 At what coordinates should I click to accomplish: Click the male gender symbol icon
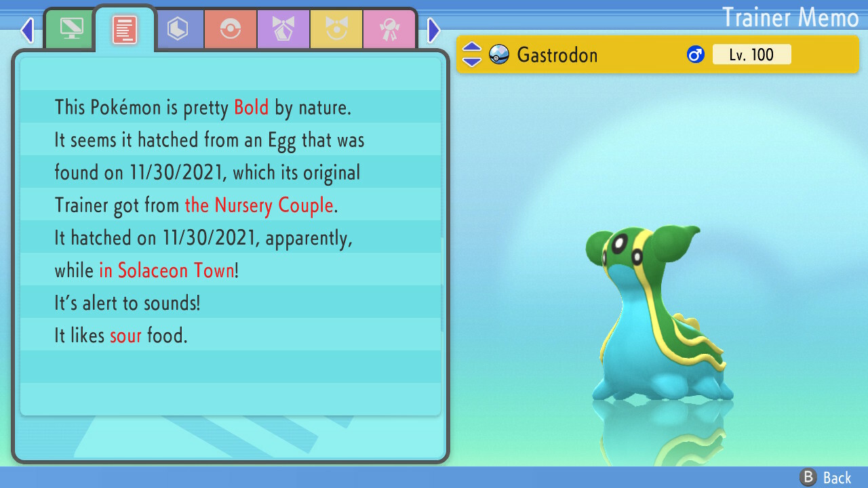pyautogui.click(x=696, y=54)
